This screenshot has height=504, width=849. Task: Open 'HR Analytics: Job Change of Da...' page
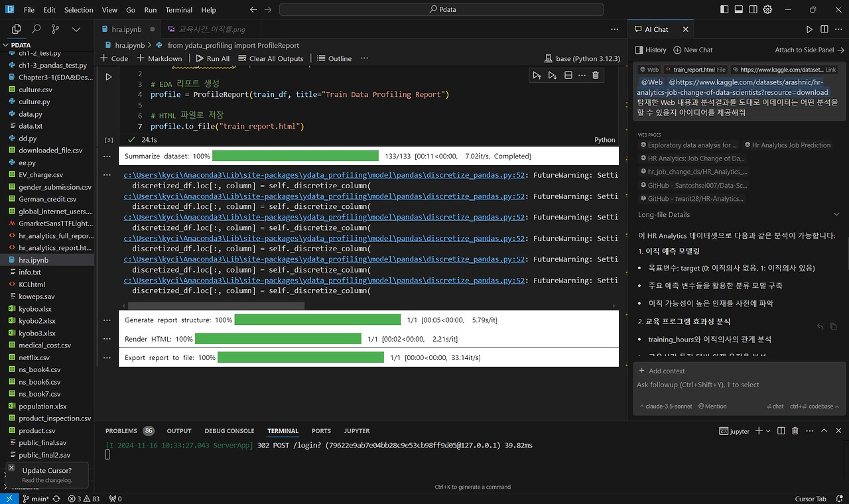pos(691,158)
